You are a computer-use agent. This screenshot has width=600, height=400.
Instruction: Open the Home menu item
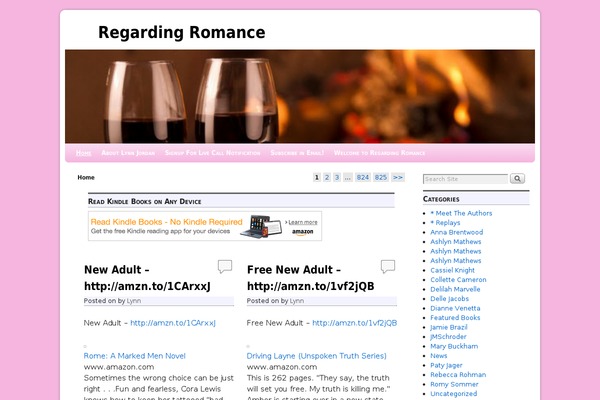83,153
